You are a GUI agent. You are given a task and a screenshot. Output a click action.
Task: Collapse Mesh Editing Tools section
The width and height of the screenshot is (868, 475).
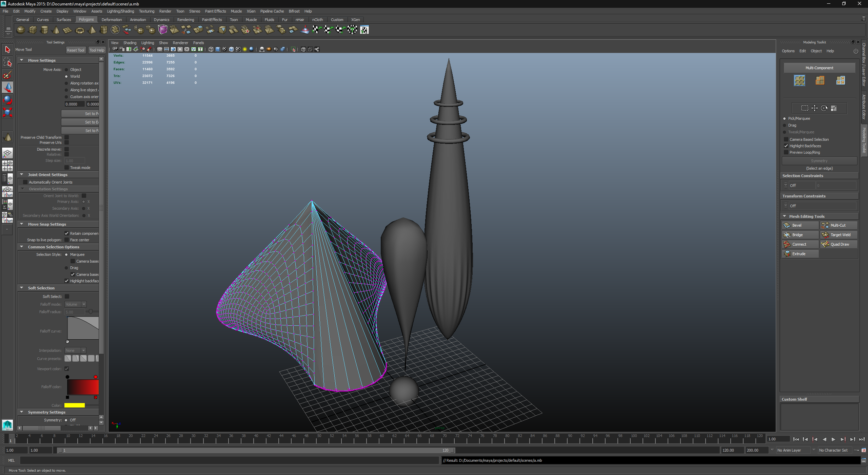pos(785,216)
